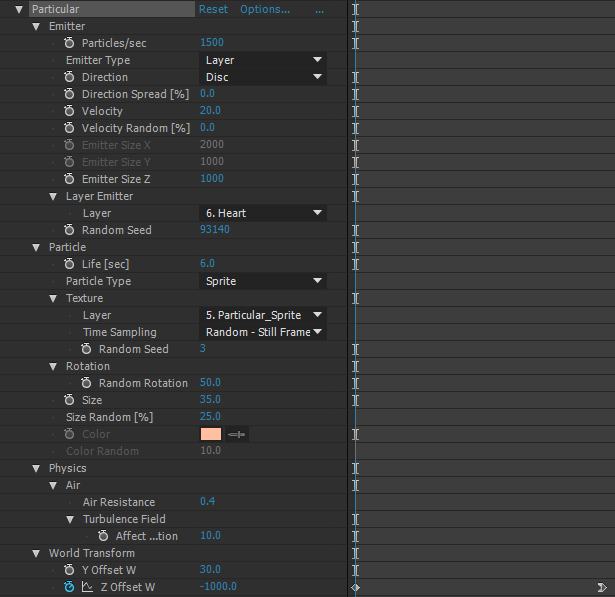Toggle the Velocity Random stopwatch
Screen dimensions: 615x597
point(69,128)
